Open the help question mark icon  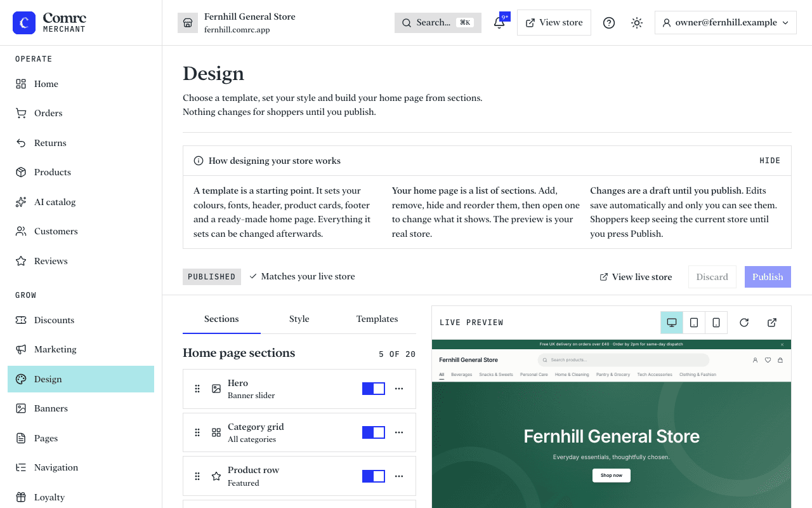tap(609, 23)
